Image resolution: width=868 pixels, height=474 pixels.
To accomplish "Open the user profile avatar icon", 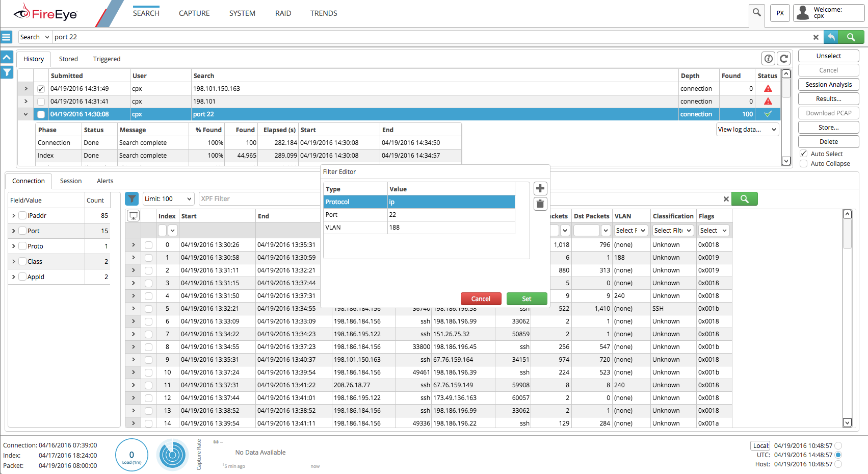I will (x=803, y=13).
